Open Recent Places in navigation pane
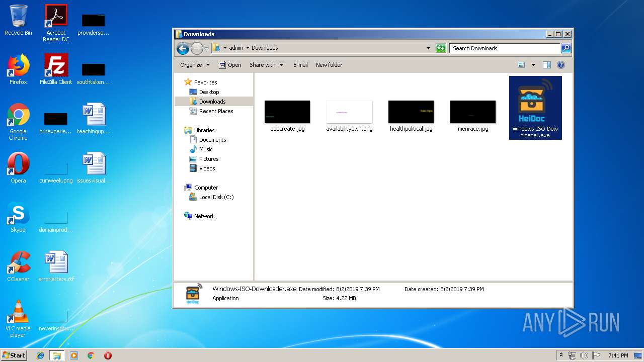644x362 pixels. (211, 111)
